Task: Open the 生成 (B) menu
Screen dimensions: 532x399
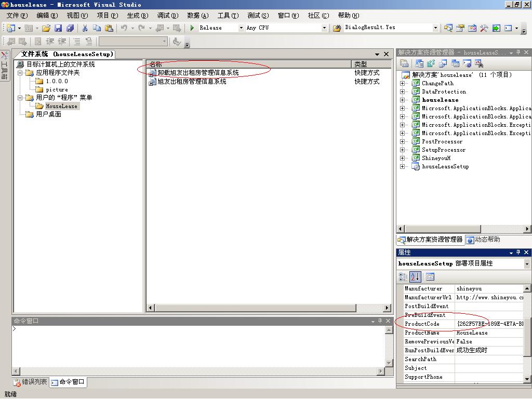Action: (x=137, y=16)
